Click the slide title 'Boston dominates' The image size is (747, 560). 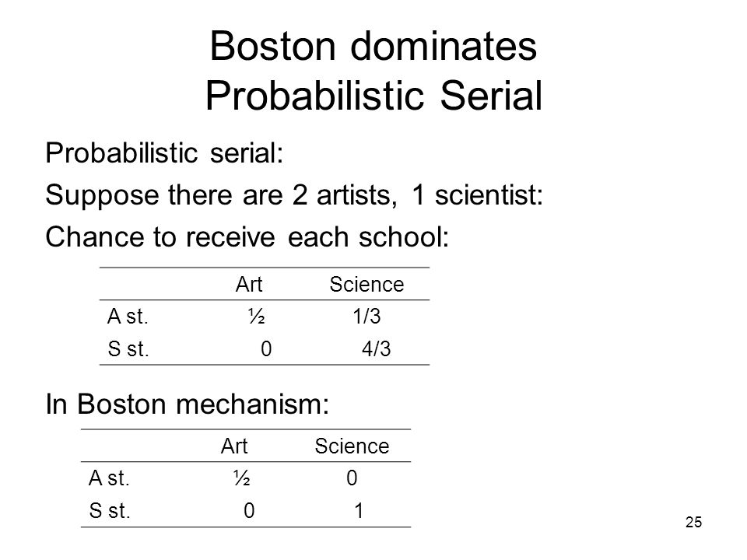point(373,46)
